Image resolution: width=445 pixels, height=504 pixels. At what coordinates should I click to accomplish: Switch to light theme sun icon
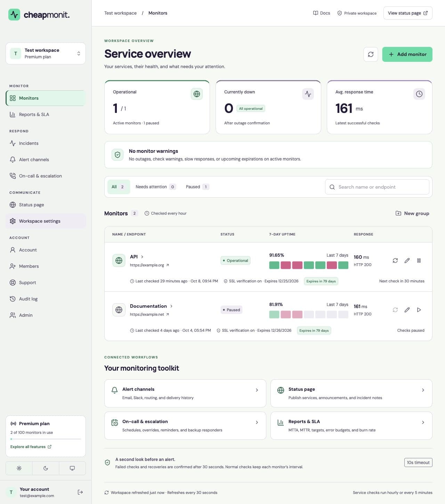19,468
